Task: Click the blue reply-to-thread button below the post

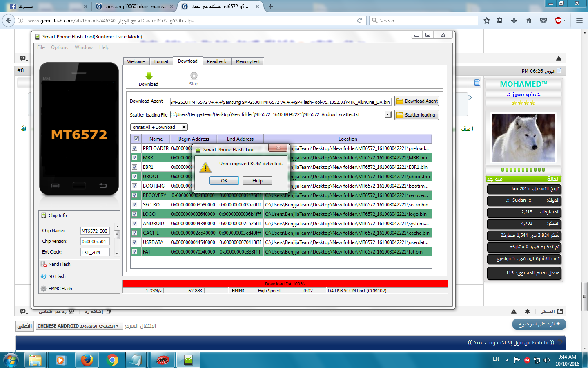Action: click(x=539, y=324)
